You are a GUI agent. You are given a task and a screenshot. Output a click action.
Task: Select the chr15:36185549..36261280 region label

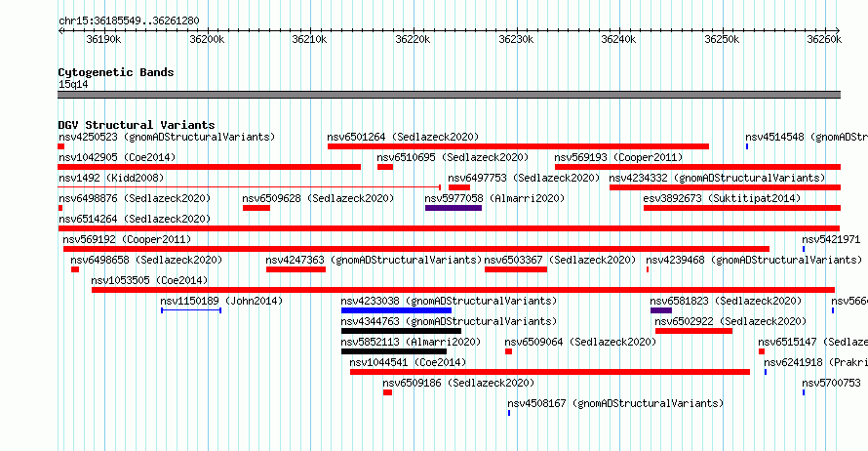click(129, 20)
